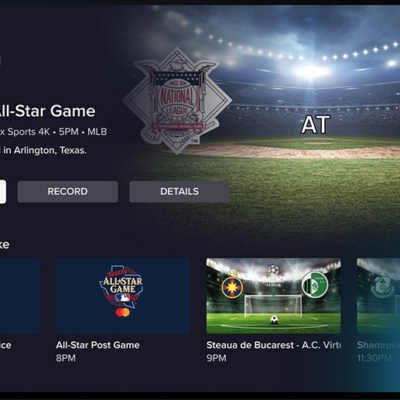Screen dimensions: 400x400
Task: Select the faded Shamrock program title
Action: pos(378,345)
